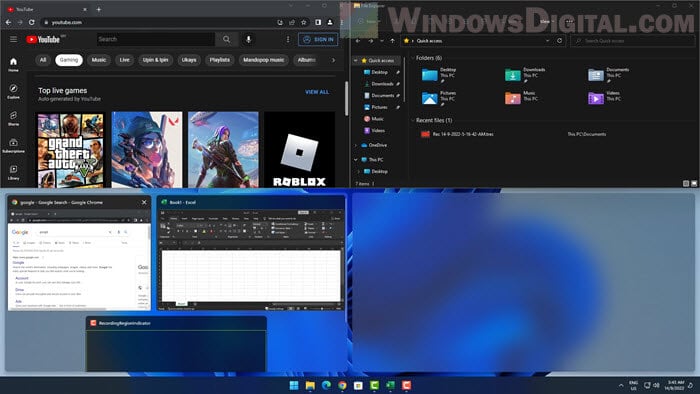Open YouTube settings three-dot menu

click(x=288, y=39)
